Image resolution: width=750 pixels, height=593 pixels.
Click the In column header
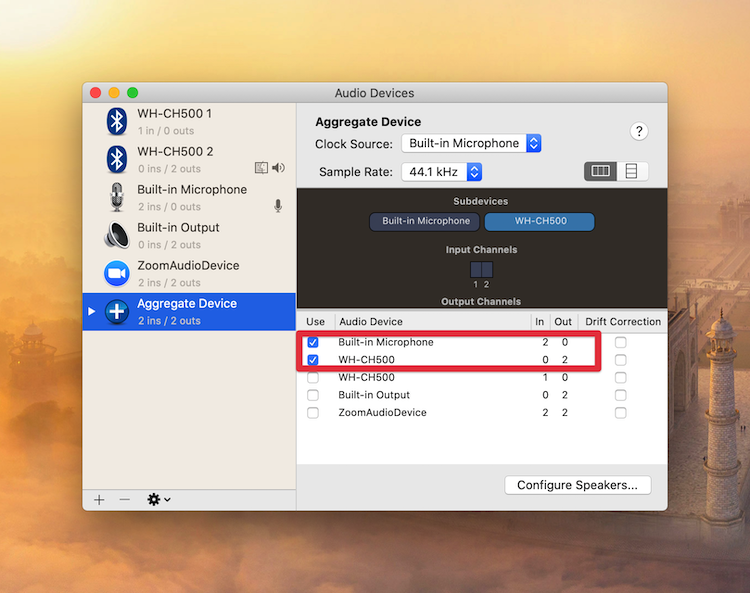[x=540, y=321]
